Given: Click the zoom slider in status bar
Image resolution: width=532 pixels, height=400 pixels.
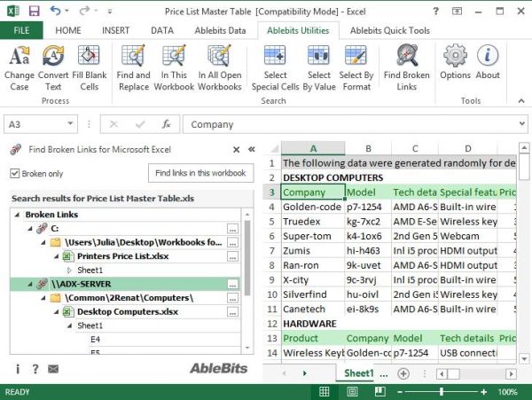Looking at the screenshot, I should pos(440,392).
